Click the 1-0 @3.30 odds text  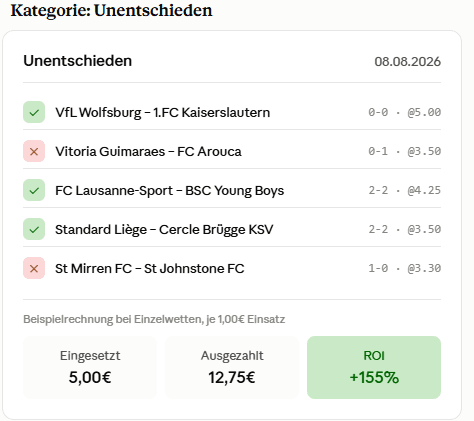(404, 268)
